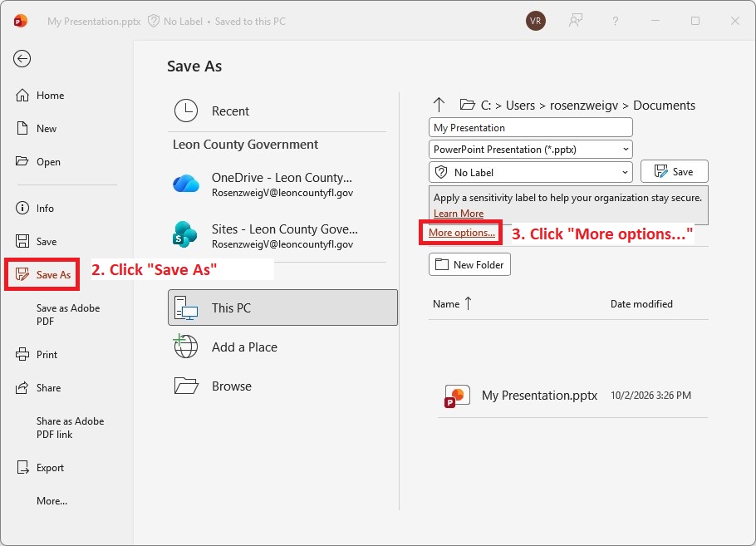
Task: Choose Share as Adobe PDF link
Action: pyautogui.click(x=70, y=428)
